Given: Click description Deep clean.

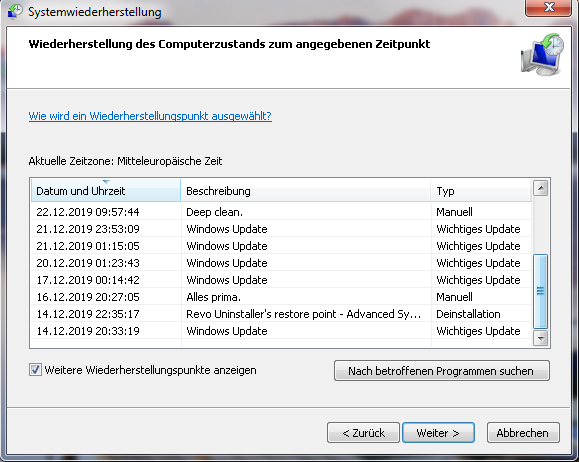Looking at the screenshot, I should pos(215,212).
